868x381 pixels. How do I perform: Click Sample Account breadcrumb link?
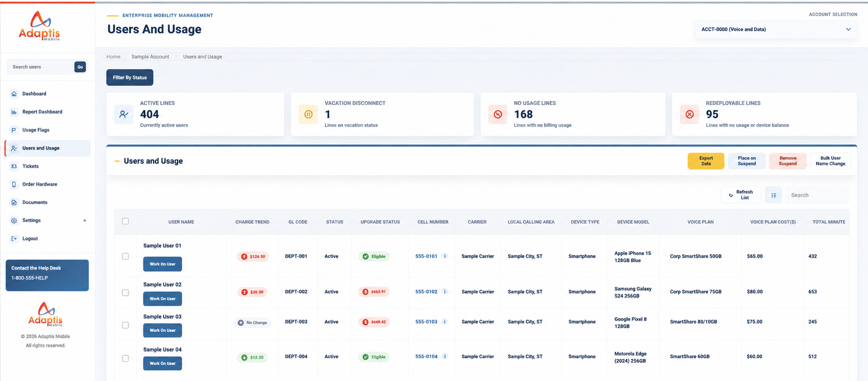click(150, 57)
